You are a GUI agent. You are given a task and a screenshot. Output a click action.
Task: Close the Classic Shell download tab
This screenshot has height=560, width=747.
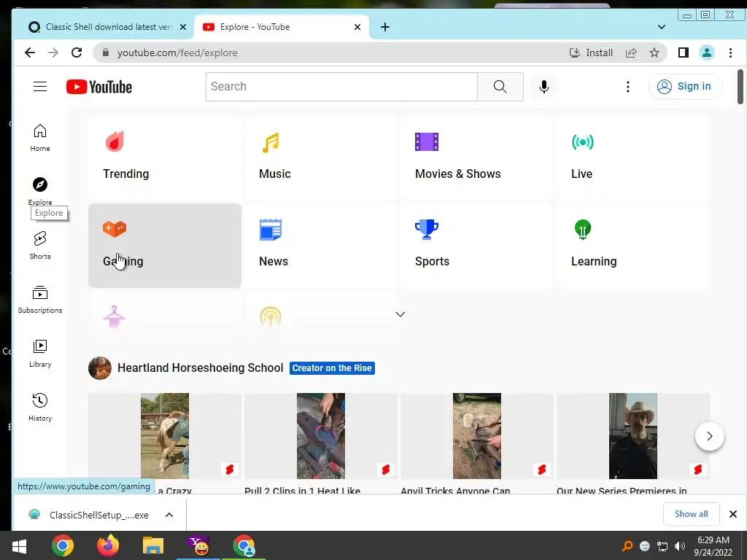tap(183, 27)
